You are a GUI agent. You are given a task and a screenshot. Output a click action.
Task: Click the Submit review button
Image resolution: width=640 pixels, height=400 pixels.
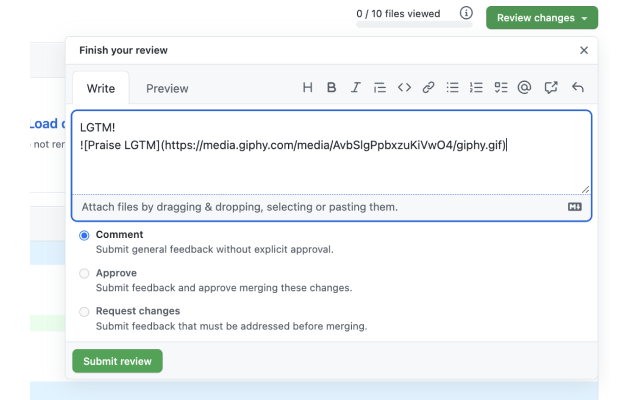click(x=117, y=361)
